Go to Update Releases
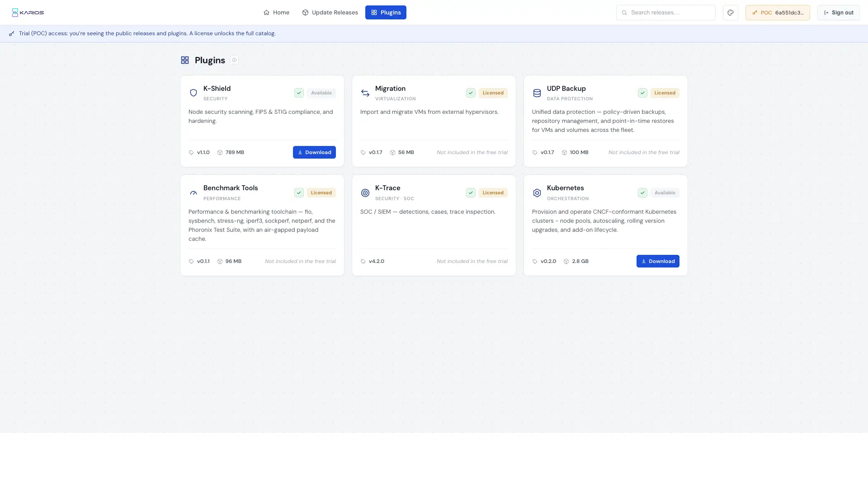868x488 pixels. (330, 13)
